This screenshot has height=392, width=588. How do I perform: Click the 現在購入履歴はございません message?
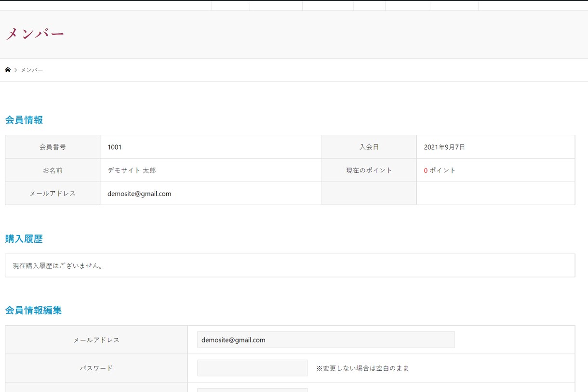(x=59, y=265)
